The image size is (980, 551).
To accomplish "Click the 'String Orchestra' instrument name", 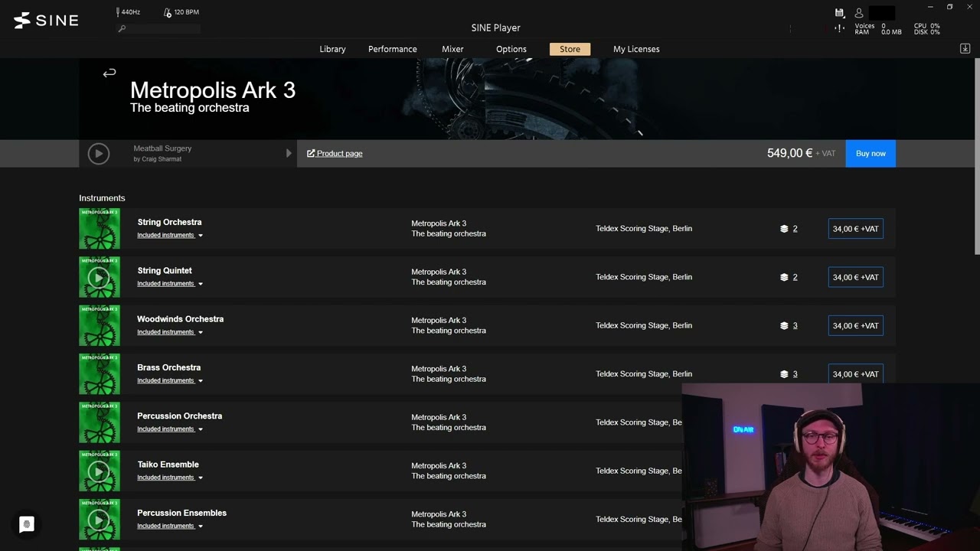I will pyautogui.click(x=169, y=222).
